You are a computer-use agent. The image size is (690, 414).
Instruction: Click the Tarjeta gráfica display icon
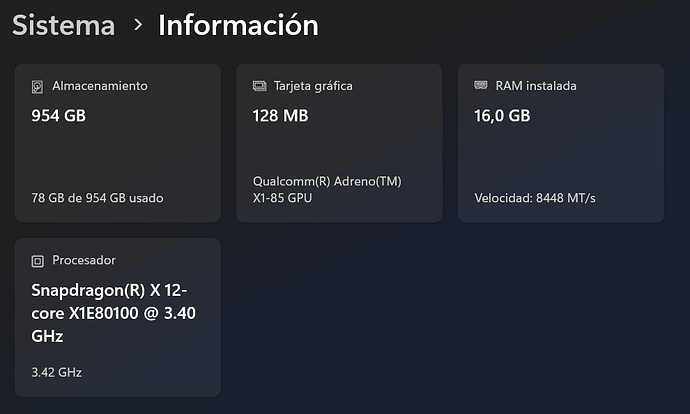pos(260,86)
